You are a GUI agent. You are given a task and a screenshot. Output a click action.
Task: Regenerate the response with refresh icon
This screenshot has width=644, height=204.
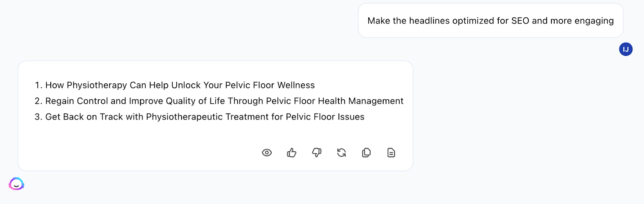point(342,153)
